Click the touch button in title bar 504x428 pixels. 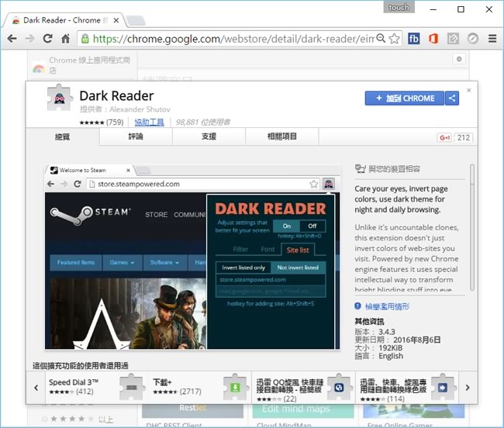pos(399,7)
